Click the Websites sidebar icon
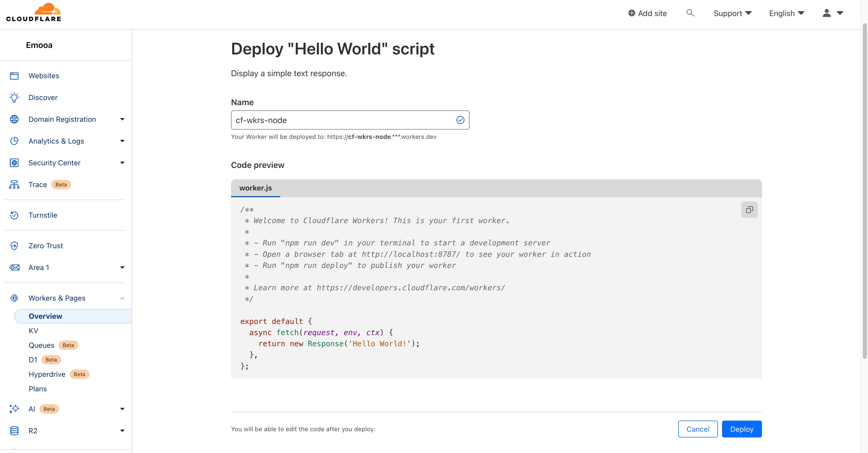 (14, 76)
